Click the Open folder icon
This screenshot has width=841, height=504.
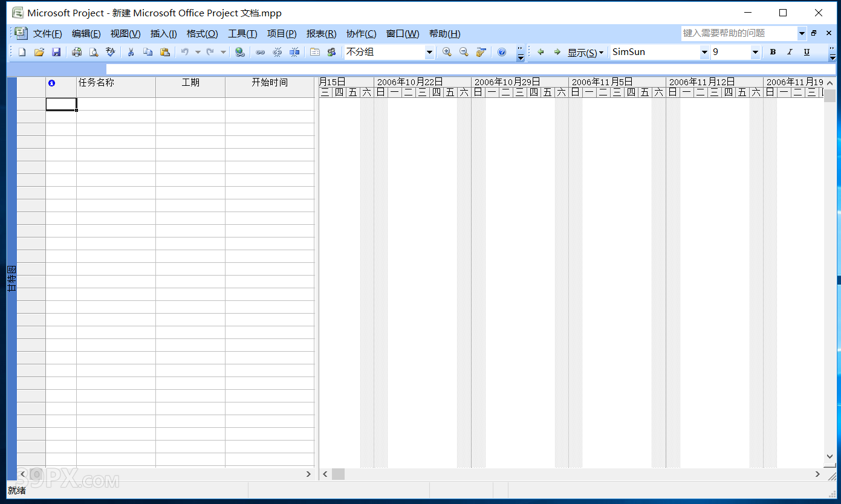(x=39, y=53)
